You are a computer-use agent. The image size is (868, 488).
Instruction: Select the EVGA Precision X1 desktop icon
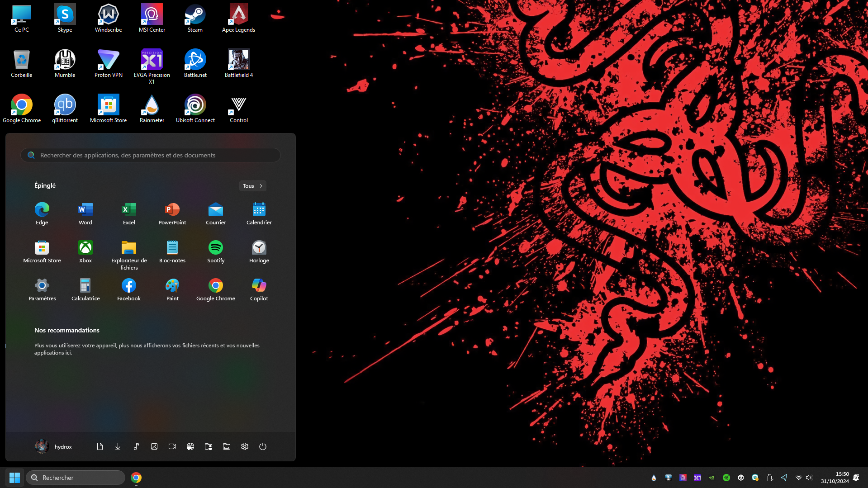tap(152, 66)
